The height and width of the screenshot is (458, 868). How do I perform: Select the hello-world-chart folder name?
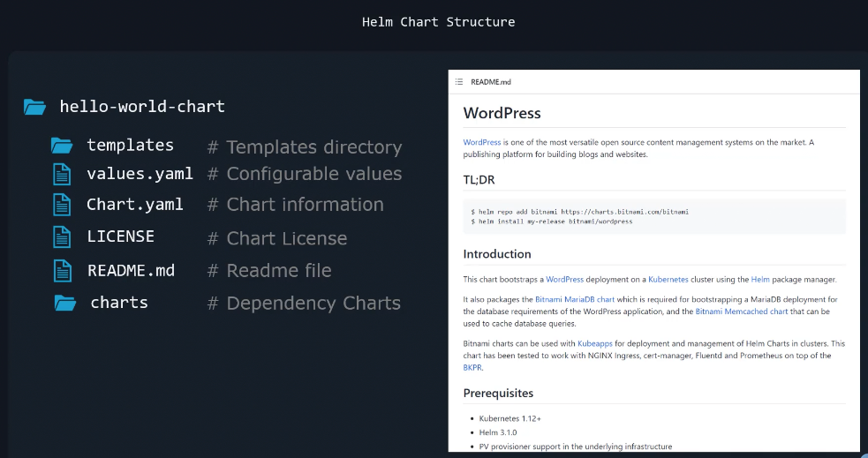coord(142,107)
